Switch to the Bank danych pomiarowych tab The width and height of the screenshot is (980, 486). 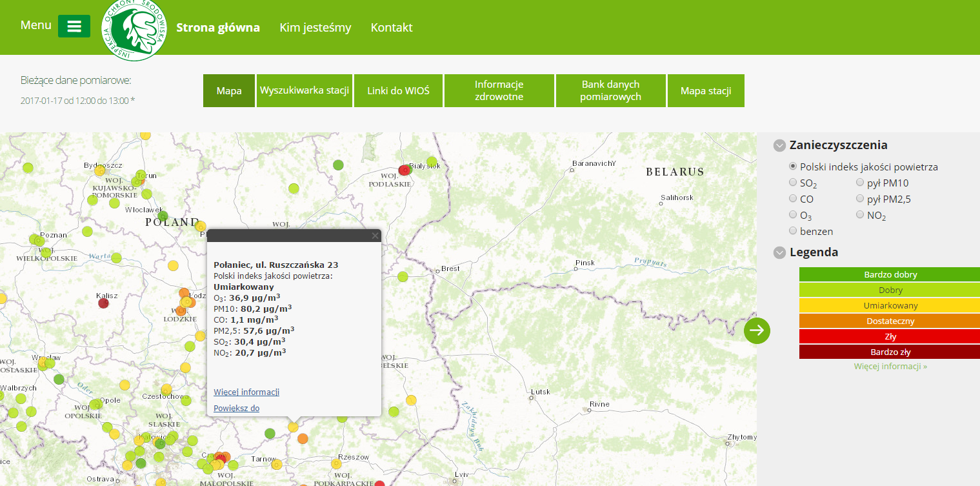tap(610, 90)
